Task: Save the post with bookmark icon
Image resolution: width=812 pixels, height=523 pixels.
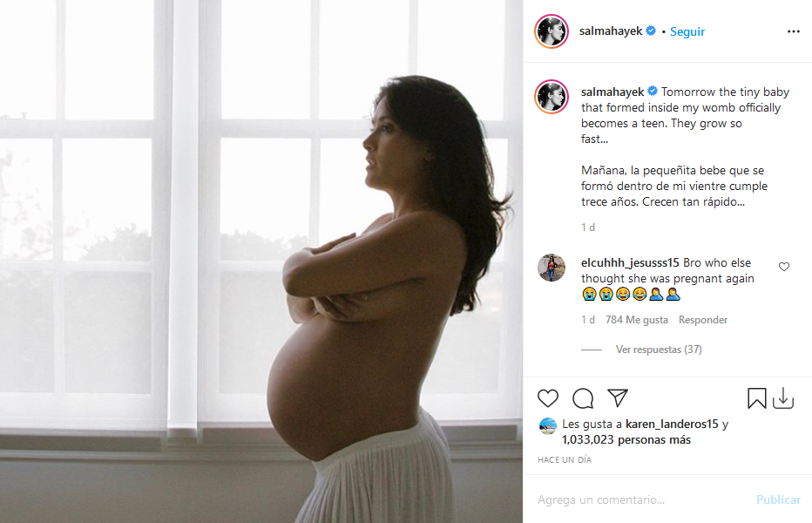Action: tap(756, 398)
